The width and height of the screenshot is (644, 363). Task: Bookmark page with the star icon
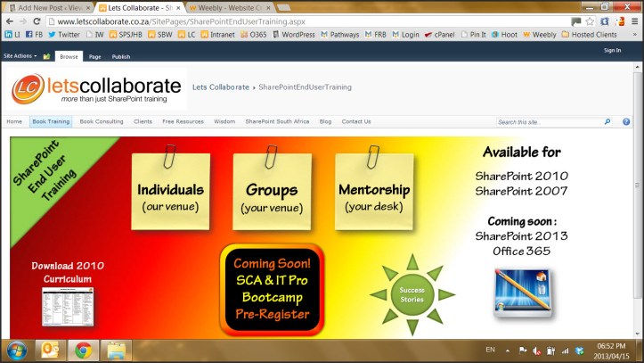coord(590,21)
